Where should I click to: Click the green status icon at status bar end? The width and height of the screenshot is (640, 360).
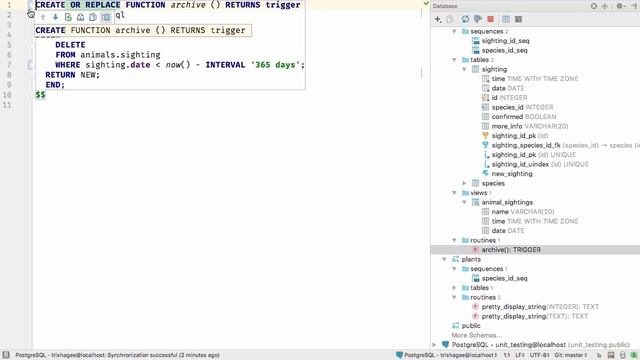click(x=633, y=355)
